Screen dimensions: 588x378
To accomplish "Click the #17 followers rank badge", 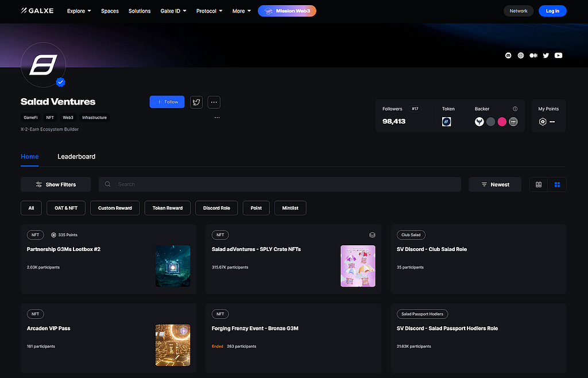I will (415, 109).
